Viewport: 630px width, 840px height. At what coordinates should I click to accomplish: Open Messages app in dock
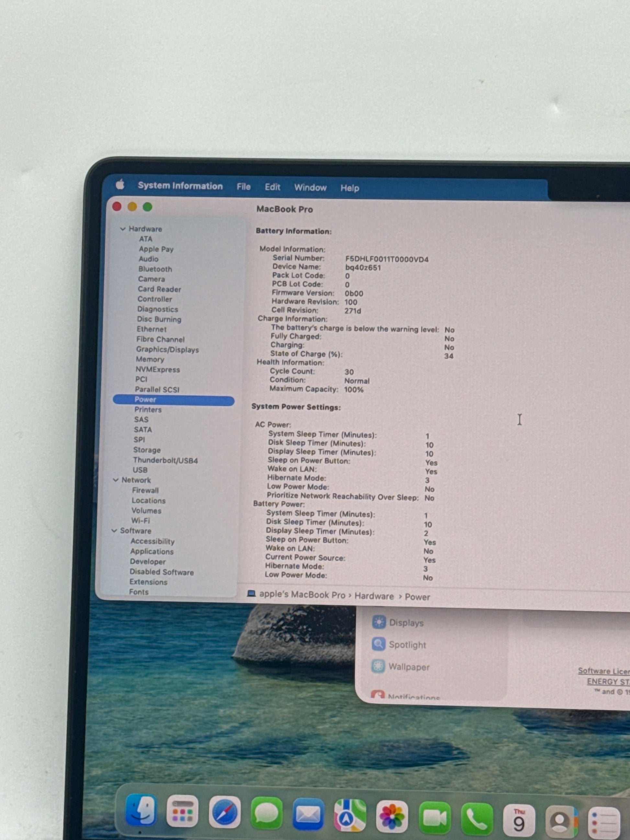click(x=266, y=813)
